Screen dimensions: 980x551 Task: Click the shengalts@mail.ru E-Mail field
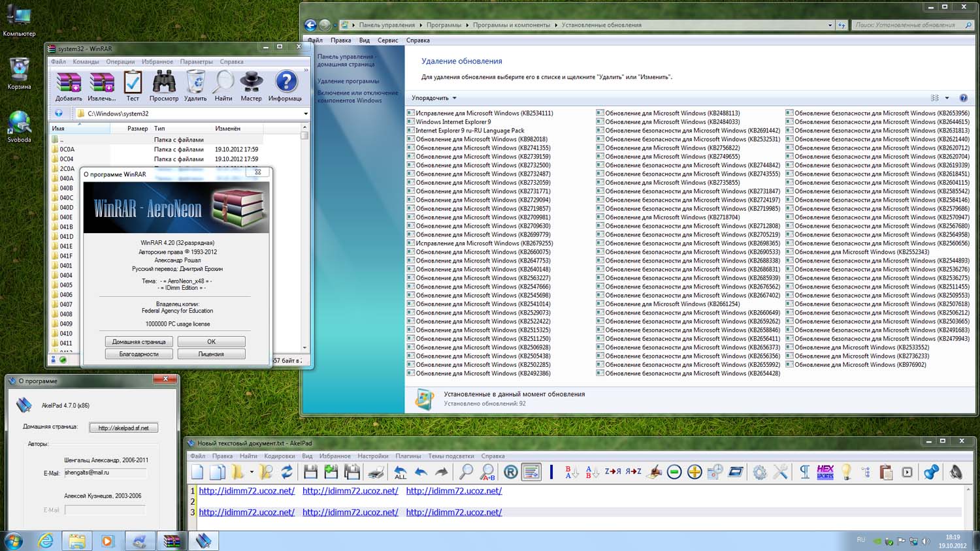tap(105, 473)
